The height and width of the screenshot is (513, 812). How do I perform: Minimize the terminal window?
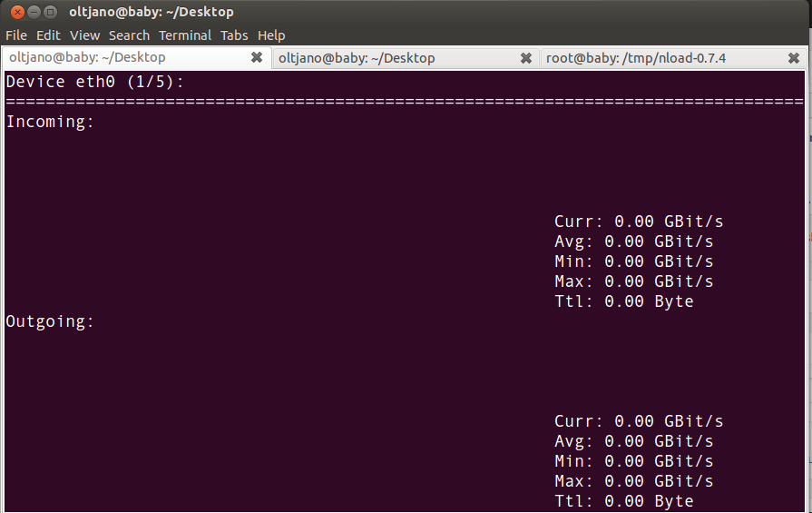pyautogui.click(x=33, y=12)
